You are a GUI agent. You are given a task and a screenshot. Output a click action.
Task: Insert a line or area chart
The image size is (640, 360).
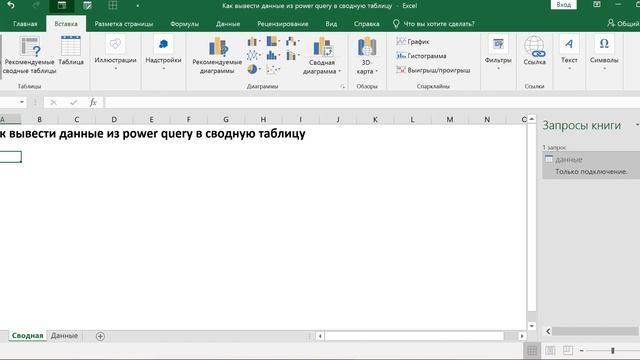coord(253,56)
